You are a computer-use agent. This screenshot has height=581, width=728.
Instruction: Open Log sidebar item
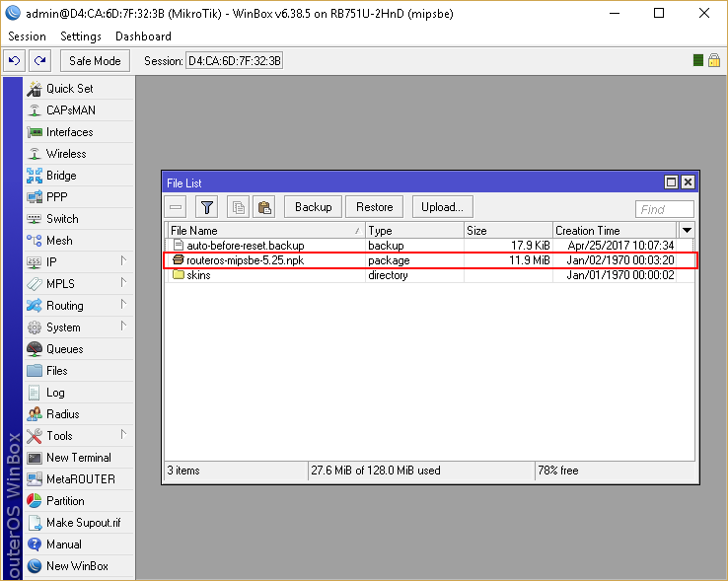(79, 393)
